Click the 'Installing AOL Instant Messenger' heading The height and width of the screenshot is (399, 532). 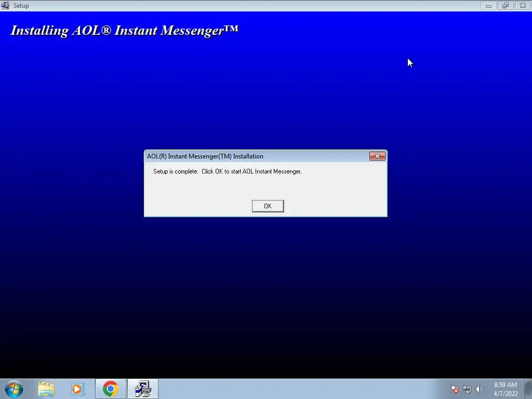pyautogui.click(x=125, y=30)
